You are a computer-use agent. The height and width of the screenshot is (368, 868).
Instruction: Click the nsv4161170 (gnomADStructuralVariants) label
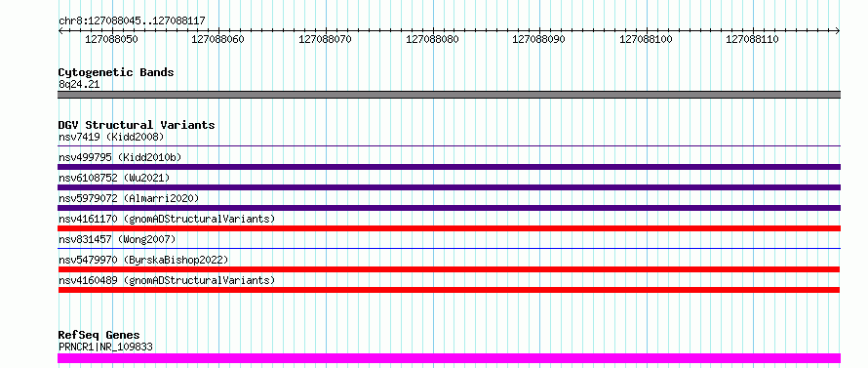click(x=167, y=219)
